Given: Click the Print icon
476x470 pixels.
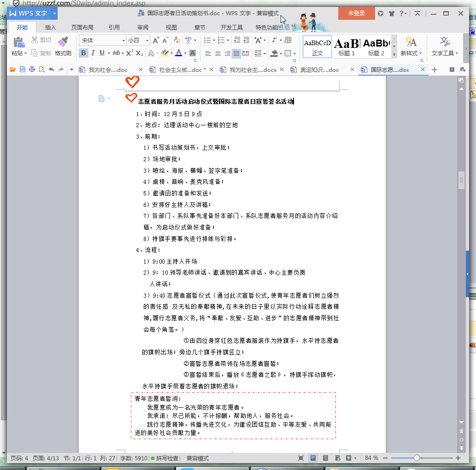Looking at the screenshot, I should tap(32, 70).
